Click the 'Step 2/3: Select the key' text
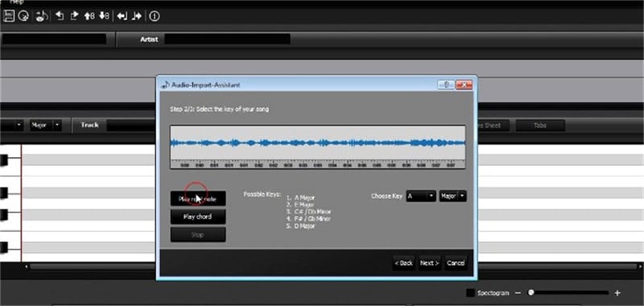The height and width of the screenshot is (306, 644). (x=219, y=110)
